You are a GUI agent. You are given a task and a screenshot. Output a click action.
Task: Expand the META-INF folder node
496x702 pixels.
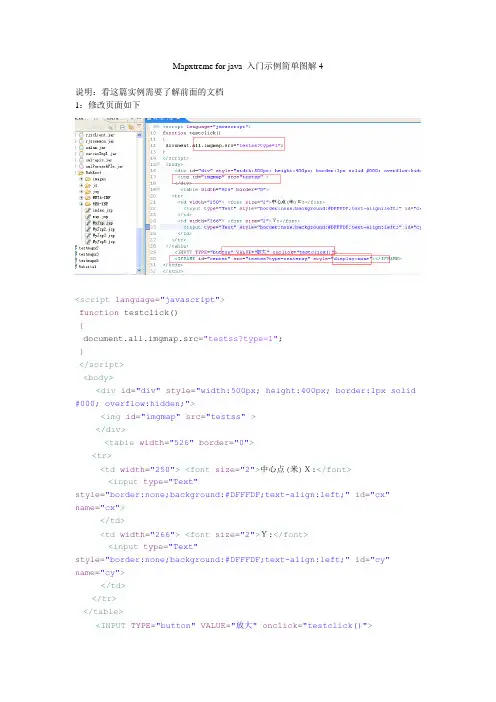pyautogui.click(x=81, y=197)
